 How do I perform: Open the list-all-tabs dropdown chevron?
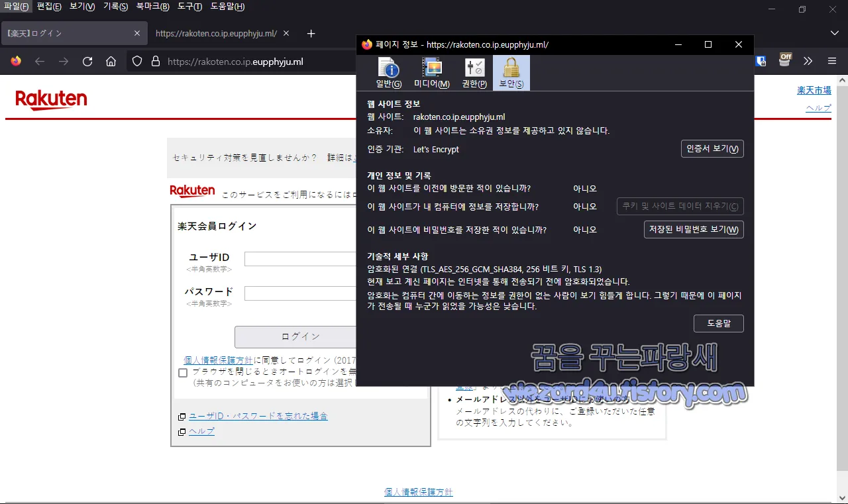[834, 32]
